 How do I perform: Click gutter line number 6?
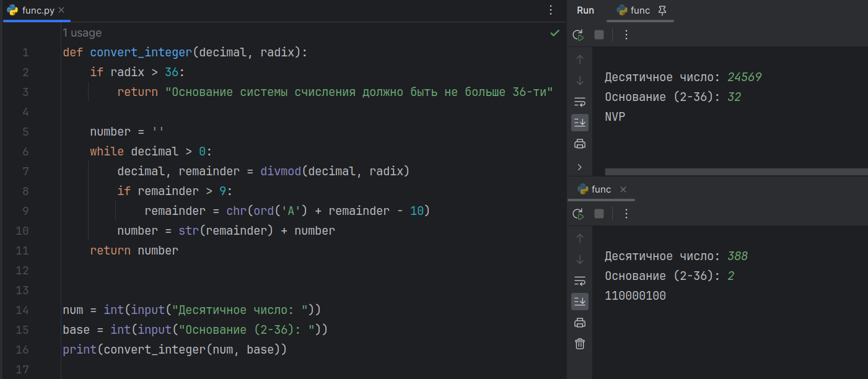[25, 152]
